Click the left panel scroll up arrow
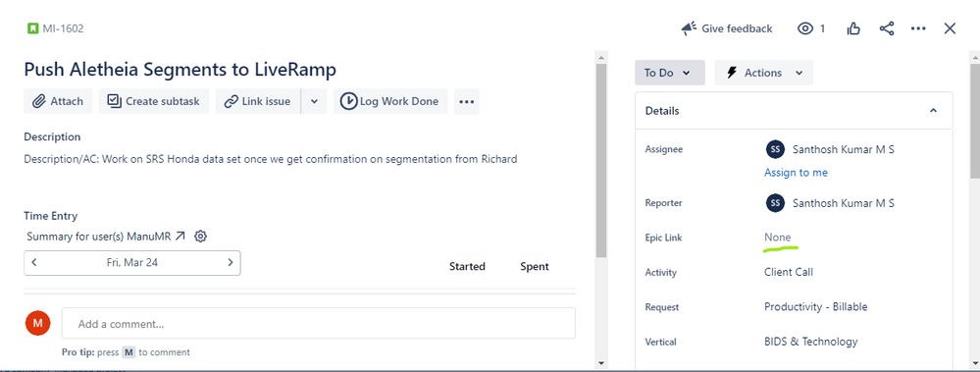The width and height of the screenshot is (980, 372). click(600, 58)
